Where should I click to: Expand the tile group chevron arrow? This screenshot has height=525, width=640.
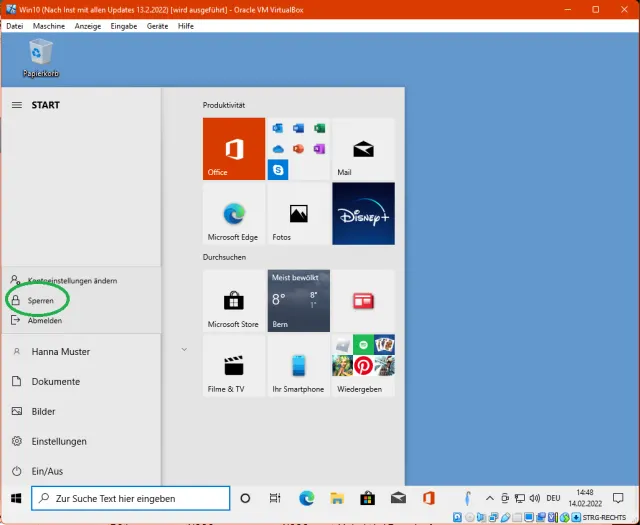(184, 349)
